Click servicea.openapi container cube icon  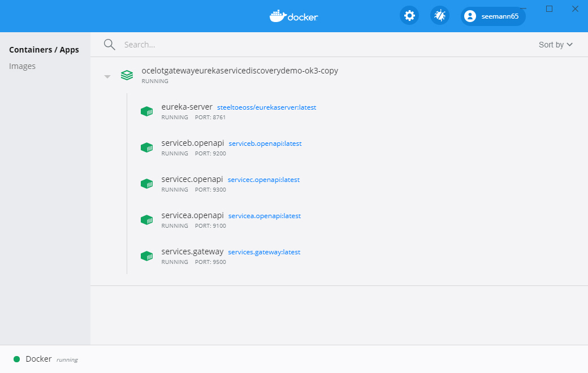146,220
